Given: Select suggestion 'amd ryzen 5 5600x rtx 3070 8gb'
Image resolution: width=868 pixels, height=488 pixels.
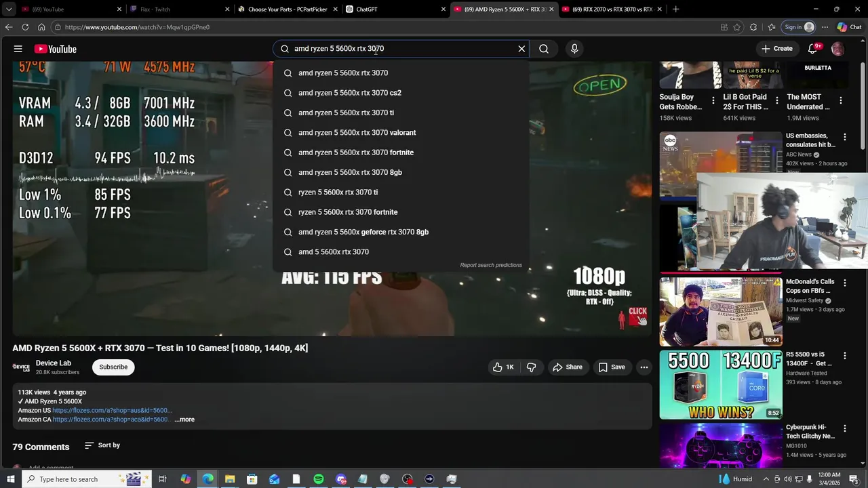Looking at the screenshot, I should pyautogui.click(x=401, y=172).
